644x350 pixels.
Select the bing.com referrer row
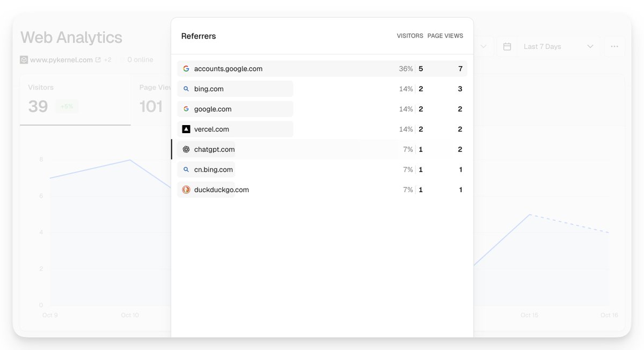(x=322, y=89)
